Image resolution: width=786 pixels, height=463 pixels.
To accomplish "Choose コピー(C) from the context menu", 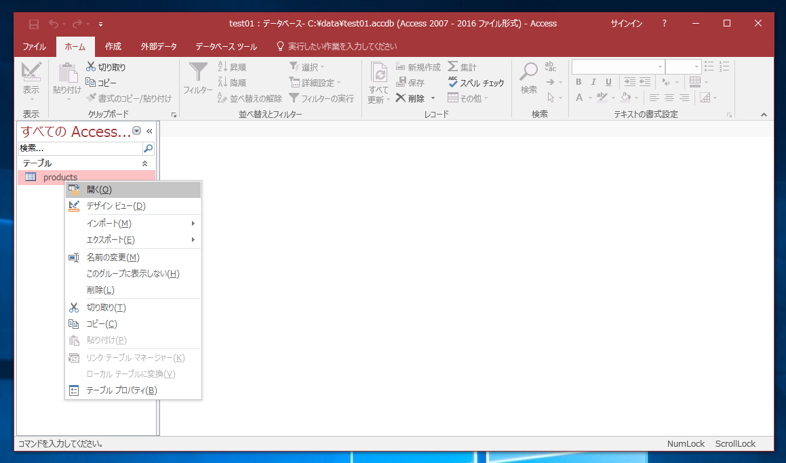I will click(133, 324).
